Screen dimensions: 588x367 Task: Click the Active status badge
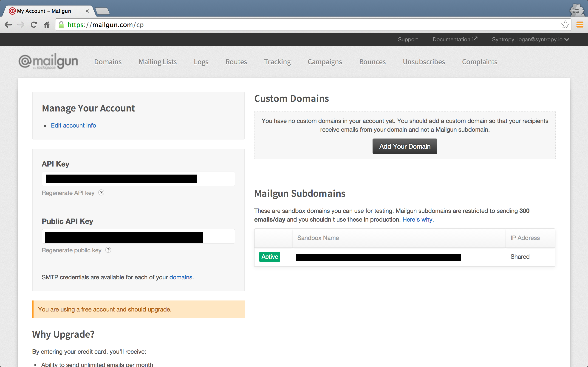click(269, 257)
